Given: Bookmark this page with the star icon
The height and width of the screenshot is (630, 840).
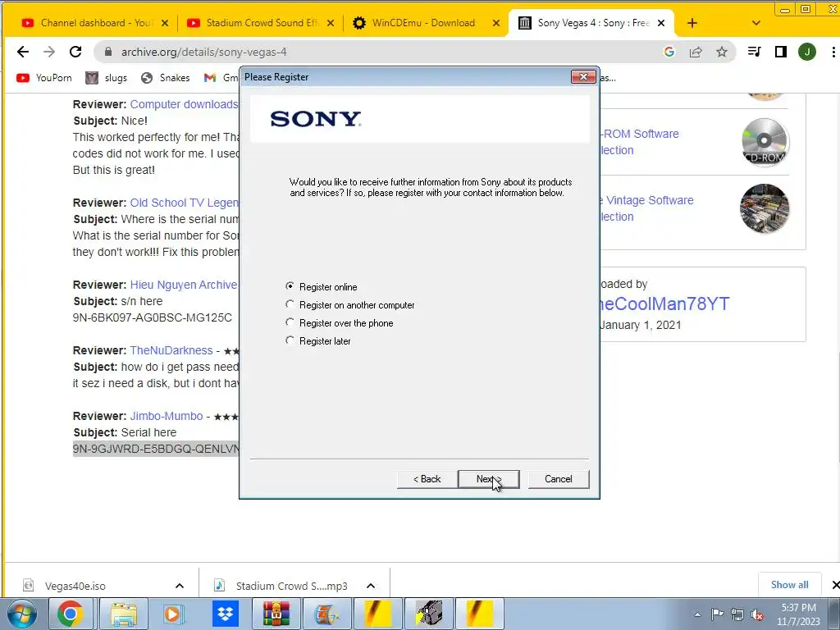Looking at the screenshot, I should pyautogui.click(x=722, y=52).
